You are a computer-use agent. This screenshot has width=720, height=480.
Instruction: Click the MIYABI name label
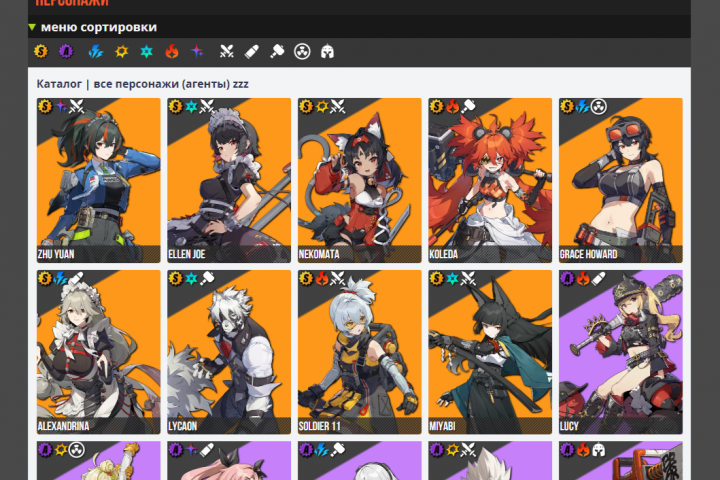pyautogui.click(x=442, y=426)
